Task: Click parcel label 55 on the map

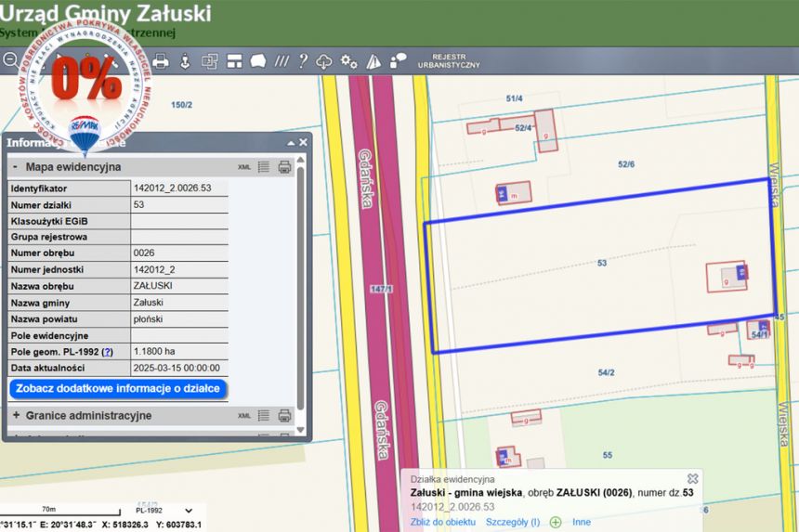Action: pos(608,455)
